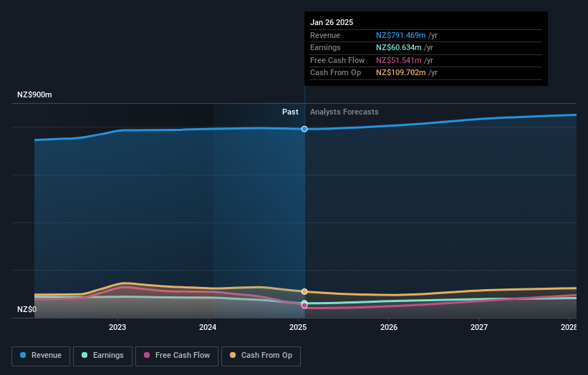Click the 2027 x-axis label
The image size is (588, 375).
[x=479, y=327]
